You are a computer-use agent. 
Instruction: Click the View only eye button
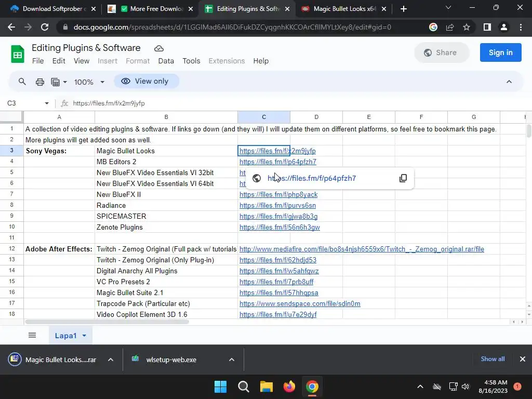coord(146,81)
